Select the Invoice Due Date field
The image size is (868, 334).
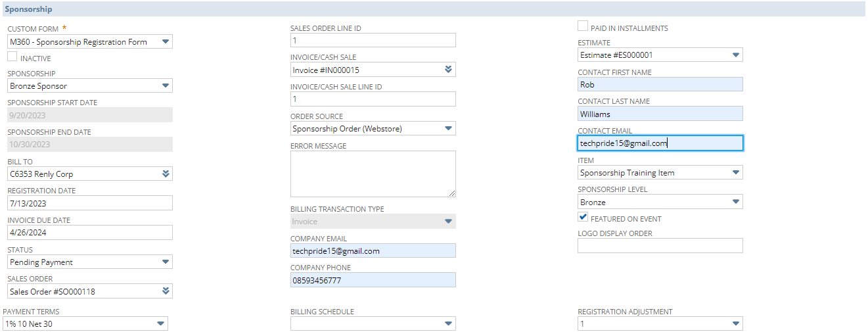tap(89, 233)
